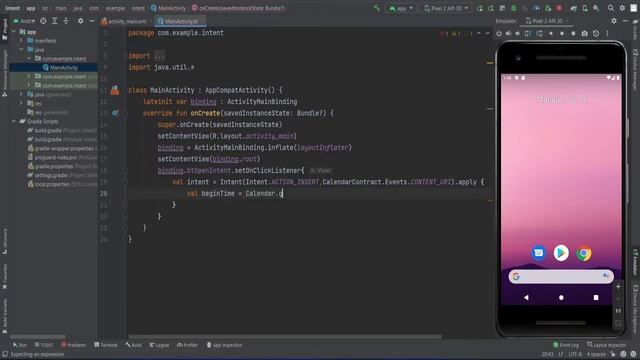Open the Logcat tool window
The height and width of the screenshot is (360, 640).
[x=159, y=345]
